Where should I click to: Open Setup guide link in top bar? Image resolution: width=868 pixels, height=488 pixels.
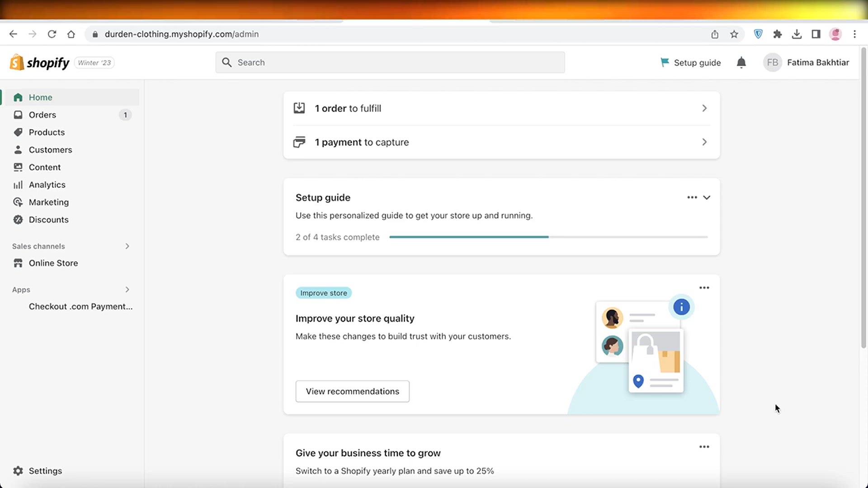[x=691, y=62]
